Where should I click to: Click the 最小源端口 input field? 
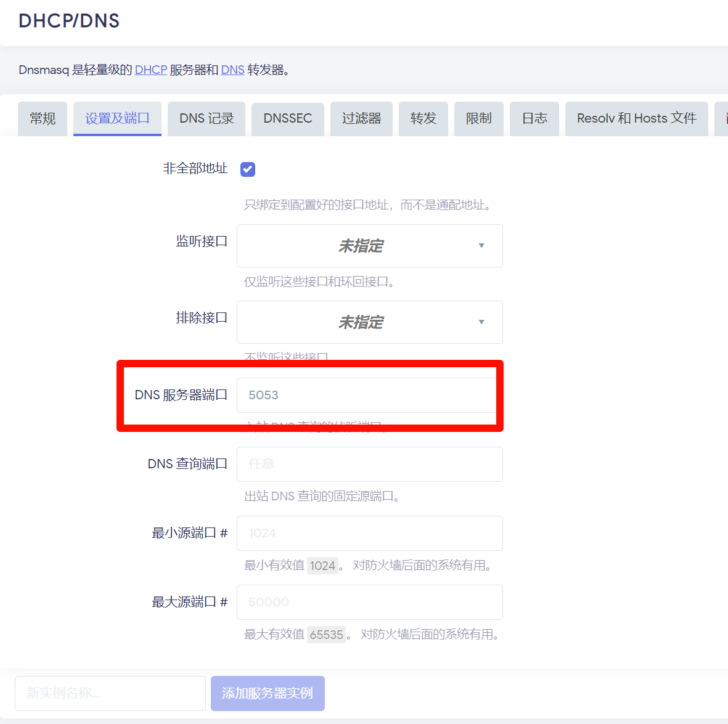click(369, 533)
